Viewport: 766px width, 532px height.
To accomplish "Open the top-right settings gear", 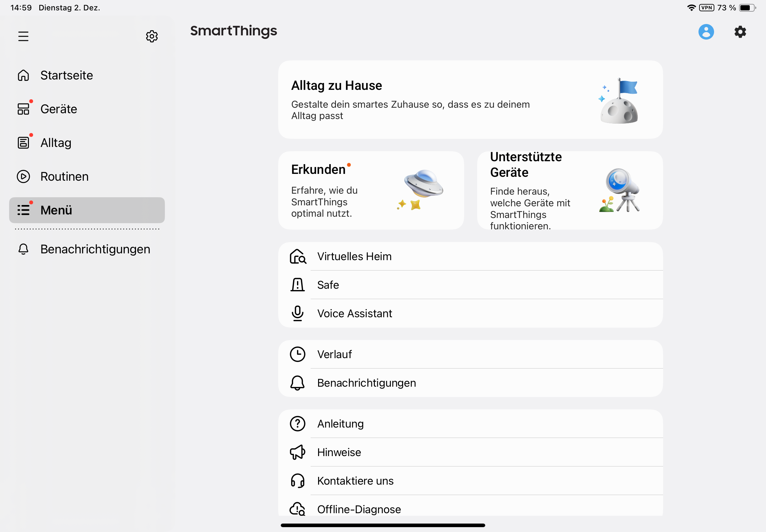I will click(x=740, y=32).
